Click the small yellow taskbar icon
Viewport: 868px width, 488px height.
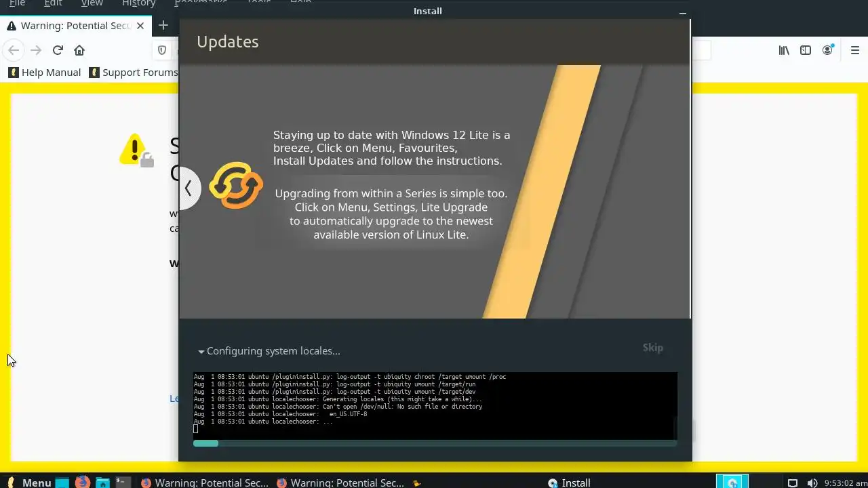tap(417, 483)
